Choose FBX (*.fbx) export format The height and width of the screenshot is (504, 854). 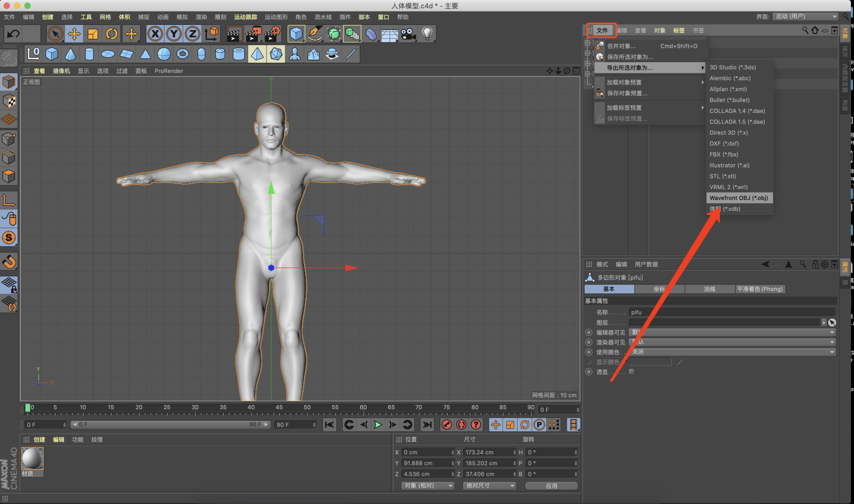(739, 154)
